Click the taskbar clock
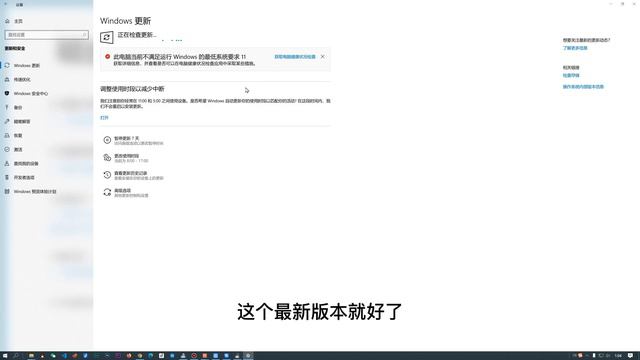The image size is (640, 360). coord(618,356)
